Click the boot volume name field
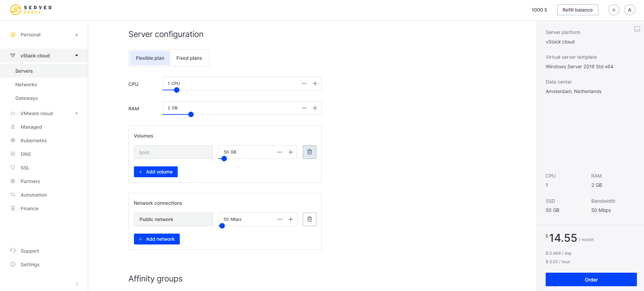 (x=173, y=152)
